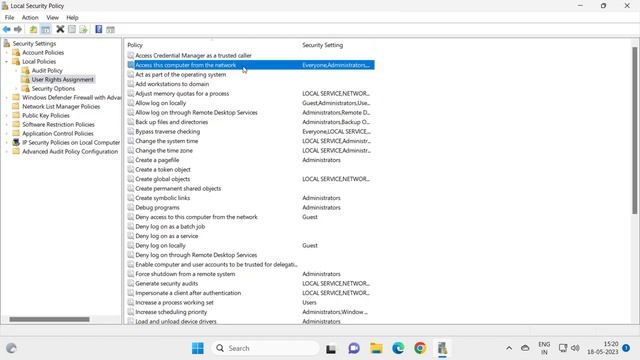640x360 pixels.
Task: Open Help via the blue question-mark icon
Action: [98, 29]
